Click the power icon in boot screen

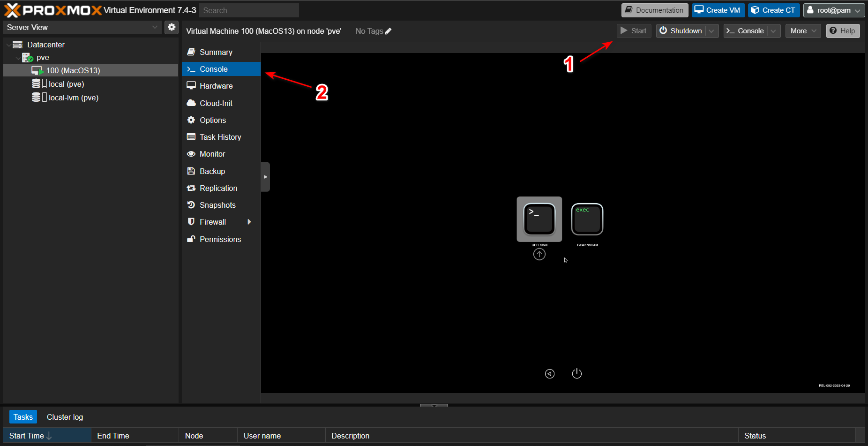point(576,373)
